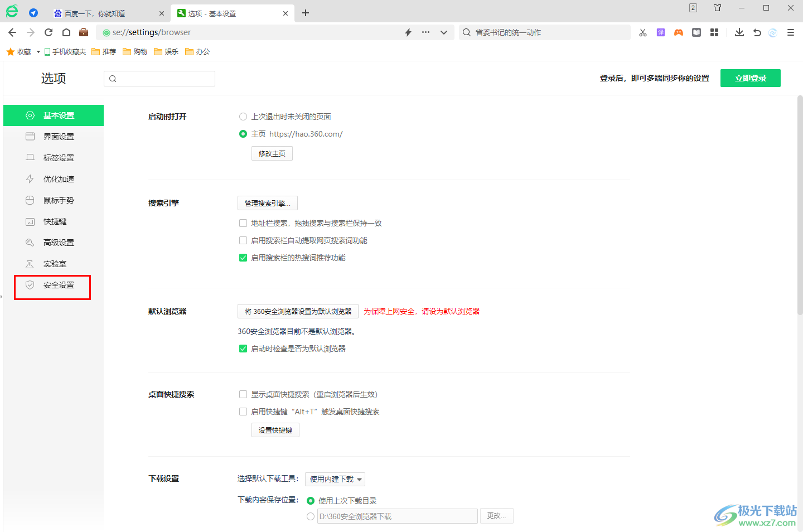Open the game controller extension icon
Screen dimensions: 803x532
point(679,32)
